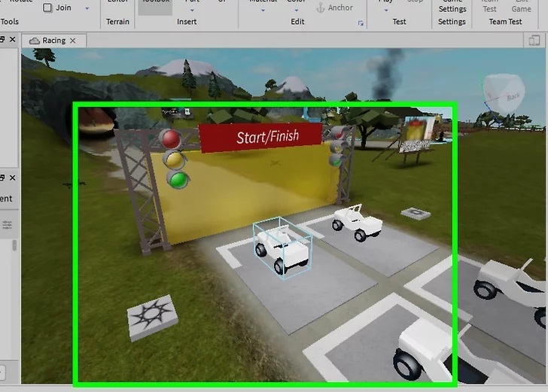The image size is (548, 392).
Task: Expand the Play dropdown arrow
Action: 386,10
